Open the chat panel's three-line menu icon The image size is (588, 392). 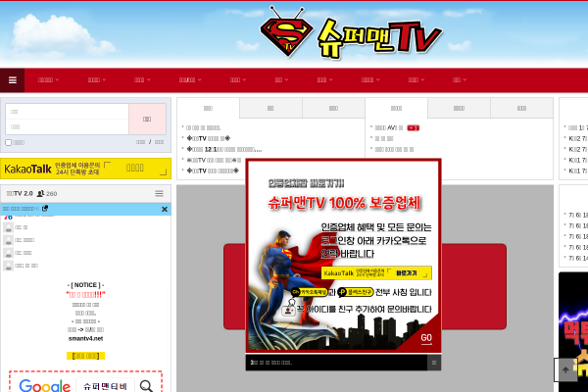coord(160,194)
